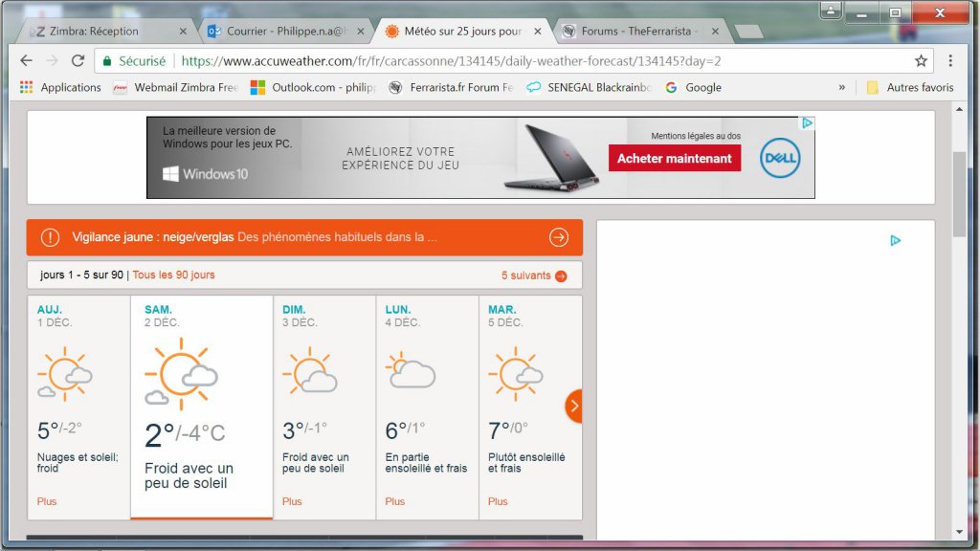The width and height of the screenshot is (980, 551).
Task: Click the circled arrow on the alert banner
Action: [559, 237]
